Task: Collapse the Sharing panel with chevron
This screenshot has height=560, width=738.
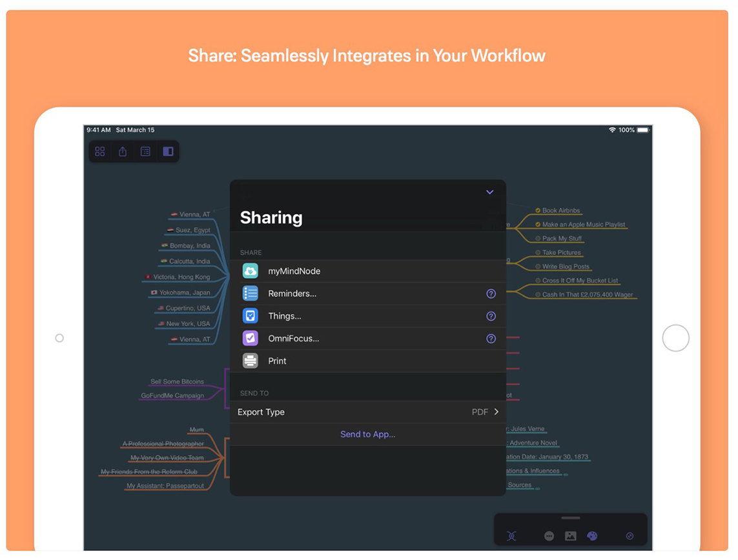Action: pos(489,192)
